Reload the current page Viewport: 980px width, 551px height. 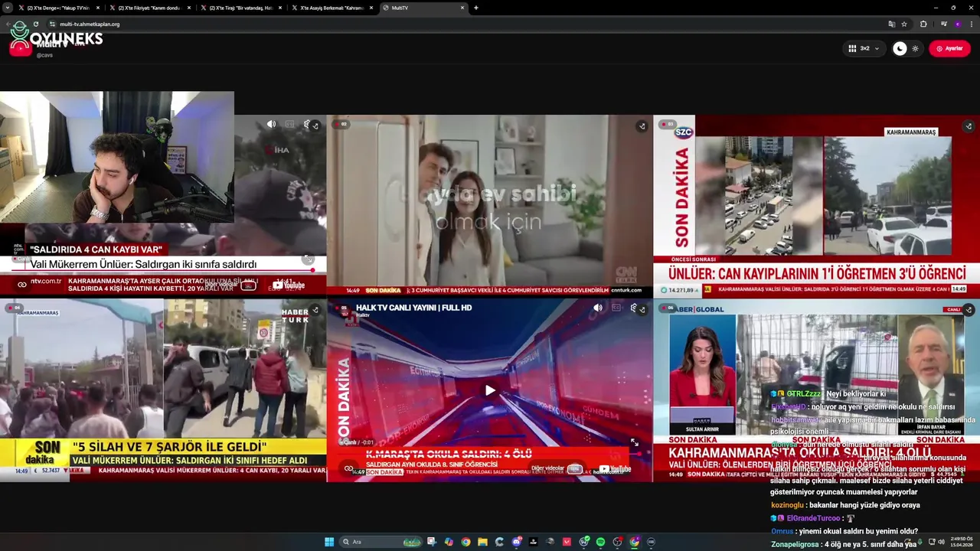coord(36,24)
